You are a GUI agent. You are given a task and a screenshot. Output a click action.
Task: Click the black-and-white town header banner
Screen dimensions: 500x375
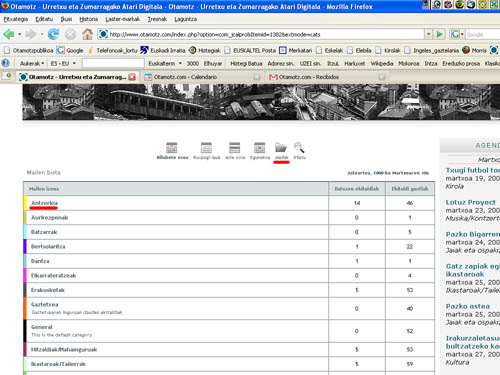click(261, 102)
